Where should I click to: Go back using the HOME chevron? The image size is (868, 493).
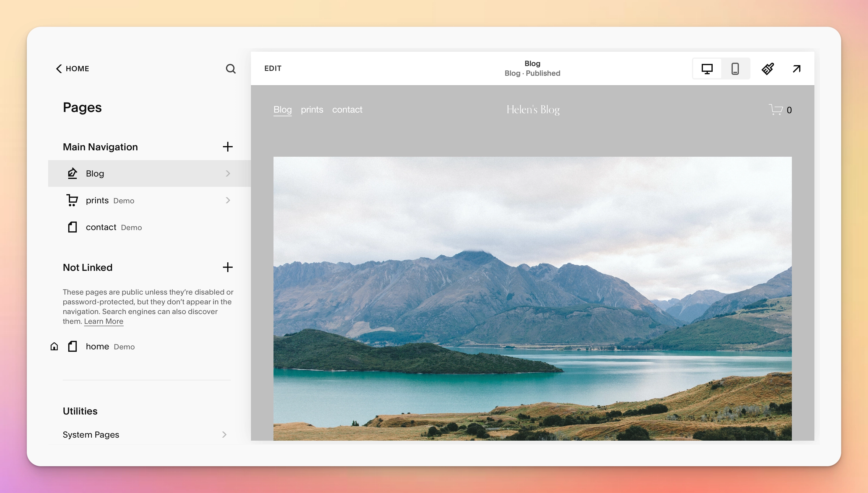click(59, 69)
